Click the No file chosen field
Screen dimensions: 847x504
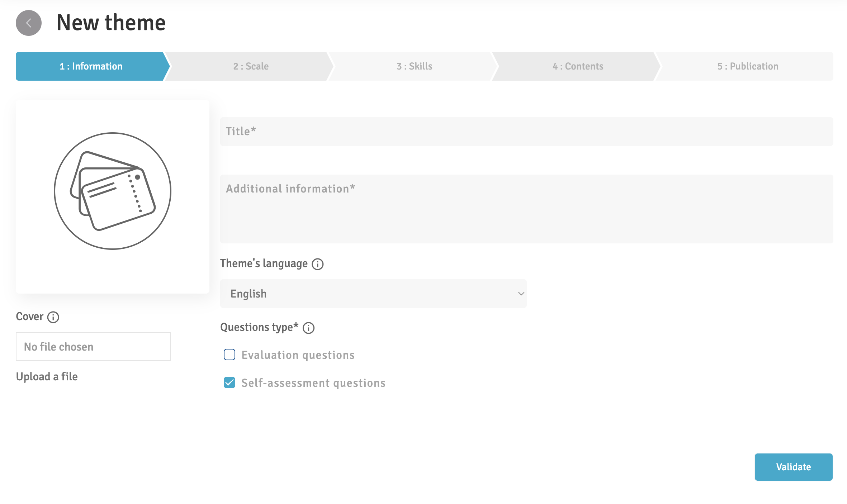point(93,347)
